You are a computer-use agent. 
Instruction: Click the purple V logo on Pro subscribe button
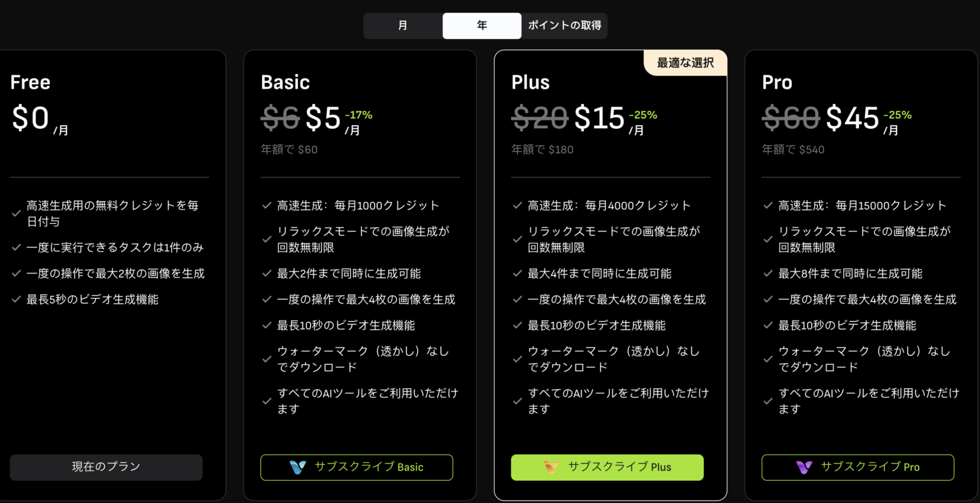(804, 467)
